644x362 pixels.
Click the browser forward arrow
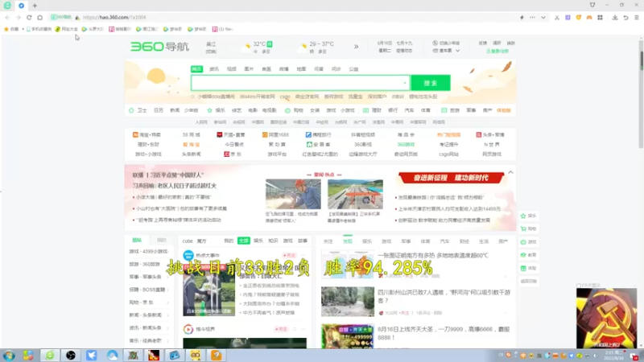click(18, 17)
